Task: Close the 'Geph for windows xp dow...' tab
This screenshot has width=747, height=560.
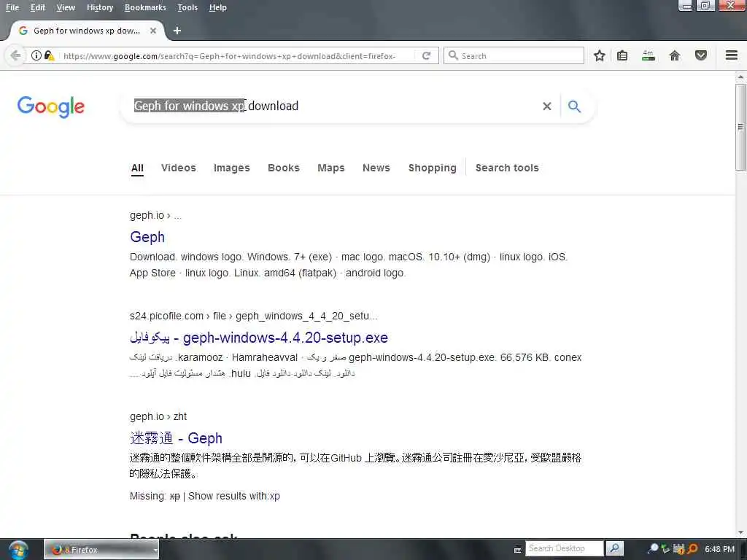Action: (153, 31)
